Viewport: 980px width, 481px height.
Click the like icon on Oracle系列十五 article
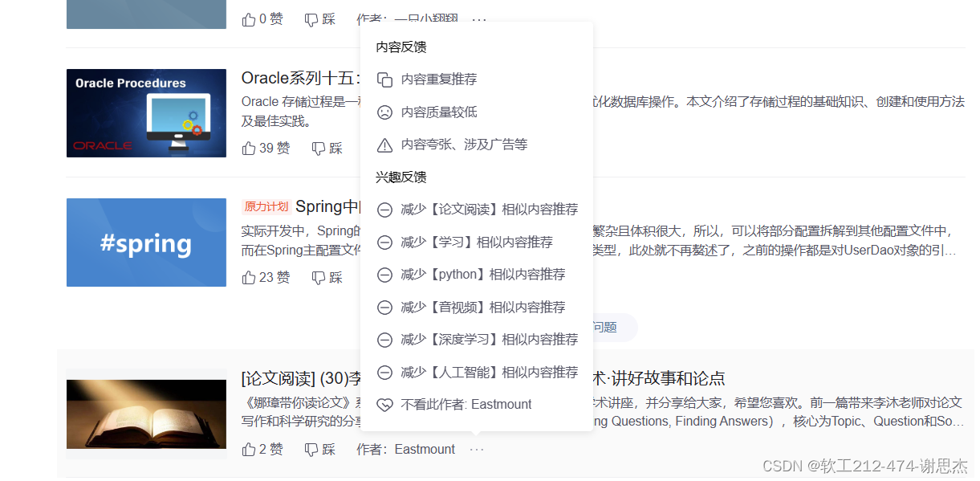click(x=248, y=148)
